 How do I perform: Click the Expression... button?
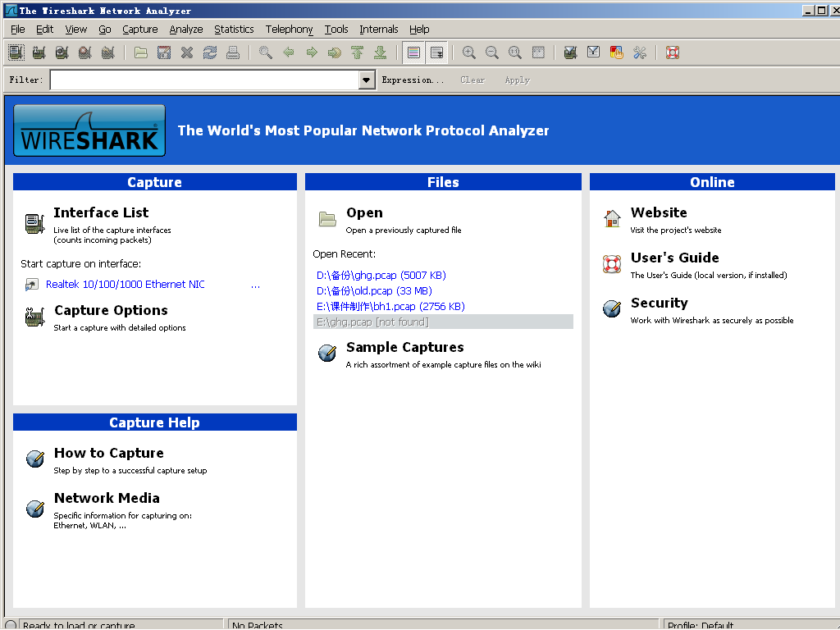[413, 80]
